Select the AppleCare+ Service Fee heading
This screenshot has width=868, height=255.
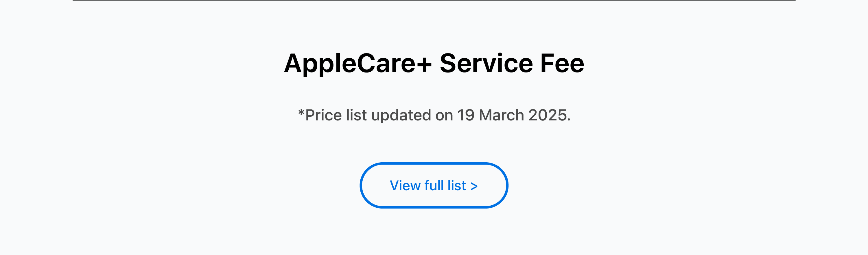click(x=434, y=63)
